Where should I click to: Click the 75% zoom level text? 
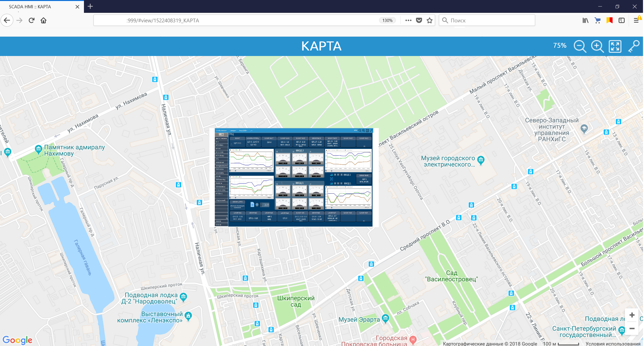[x=560, y=45]
